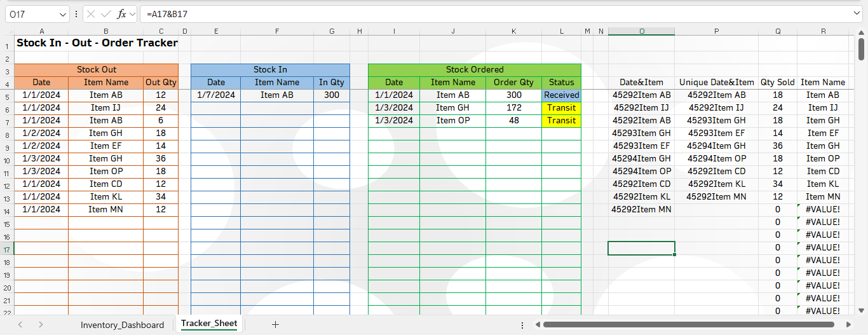This screenshot has height=335, width=868.
Task: Click the Unique Date&Item heading
Action: (716, 83)
